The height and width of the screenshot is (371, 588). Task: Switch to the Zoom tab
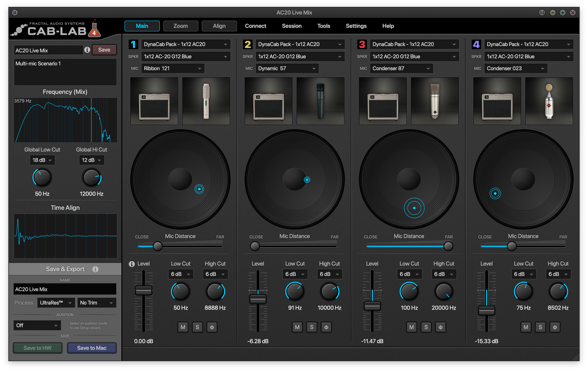coord(180,26)
